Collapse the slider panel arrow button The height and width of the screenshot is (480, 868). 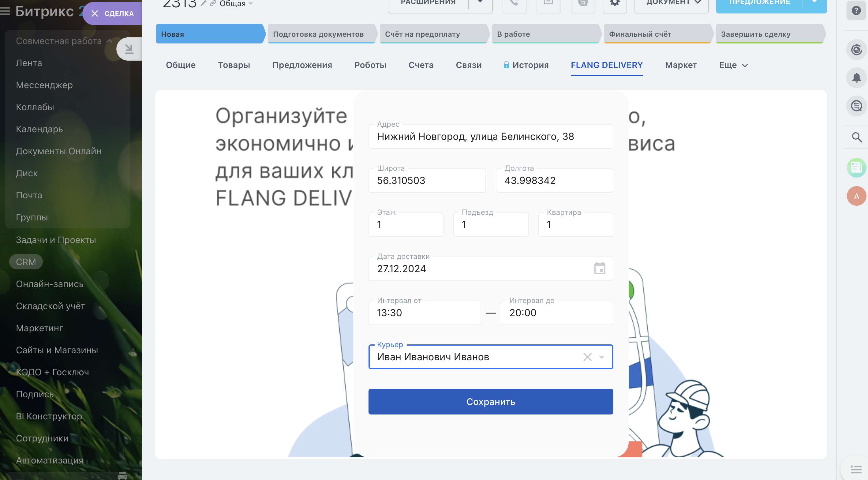tap(129, 49)
